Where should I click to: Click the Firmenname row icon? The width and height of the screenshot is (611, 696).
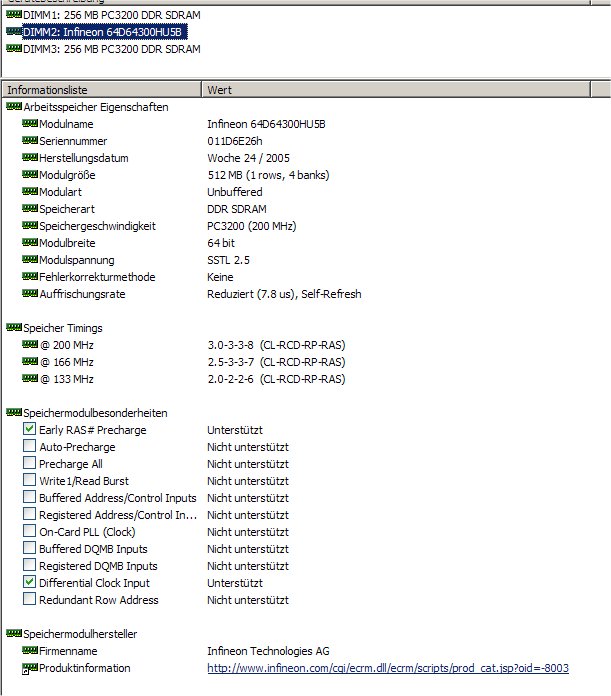pos(30,650)
